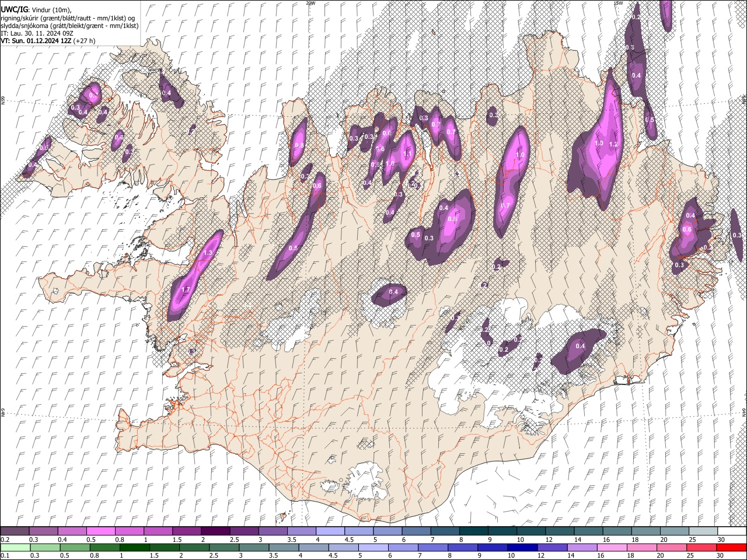Click the '1.1' precipitation value in the north
This screenshot has width=747, height=560.
(408, 154)
